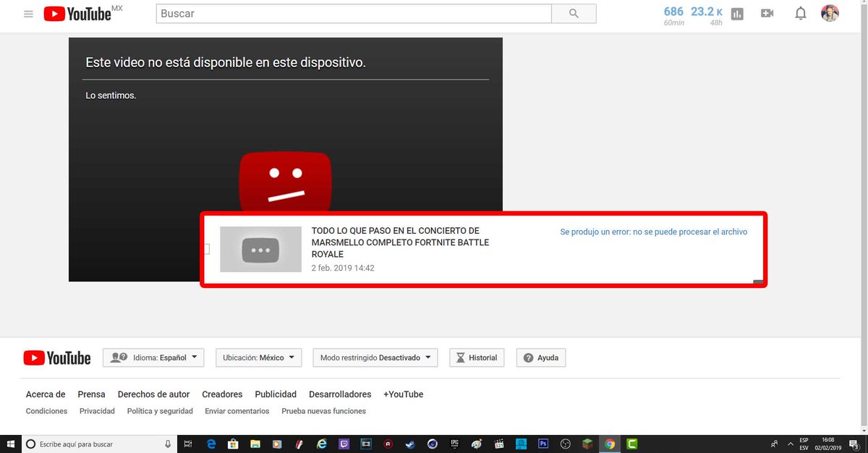
Task: Open the Derechos de autor link
Action: pos(153,394)
